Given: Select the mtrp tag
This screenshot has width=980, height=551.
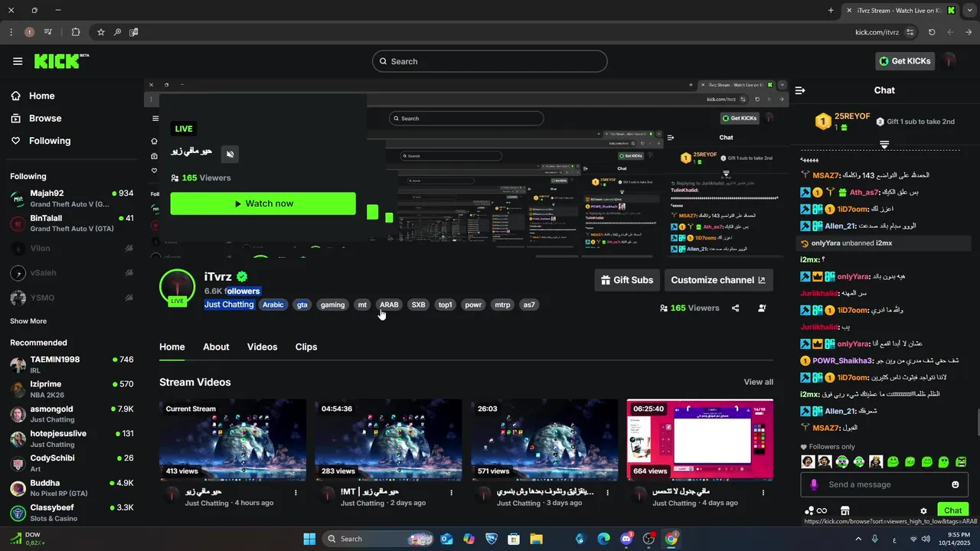Looking at the screenshot, I should tap(502, 305).
